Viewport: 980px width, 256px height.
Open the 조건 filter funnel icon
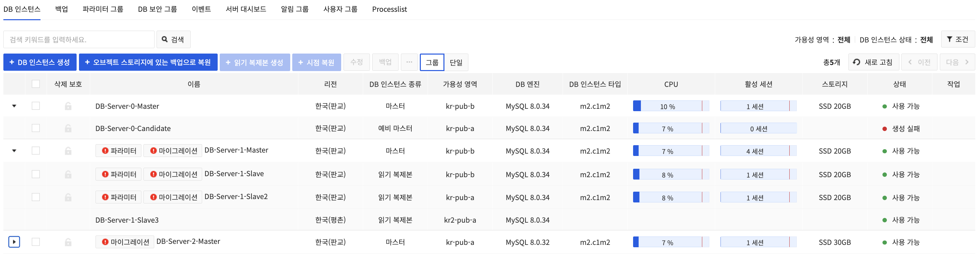949,39
